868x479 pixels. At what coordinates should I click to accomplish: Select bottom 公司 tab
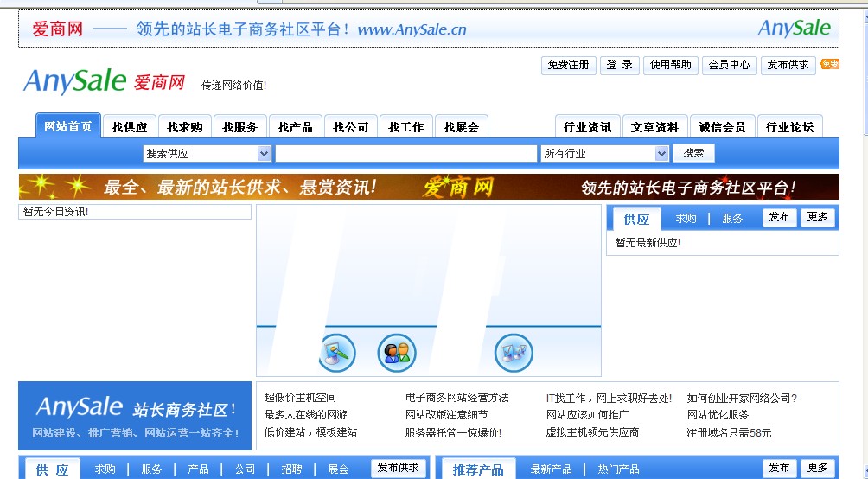pos(245,469)
